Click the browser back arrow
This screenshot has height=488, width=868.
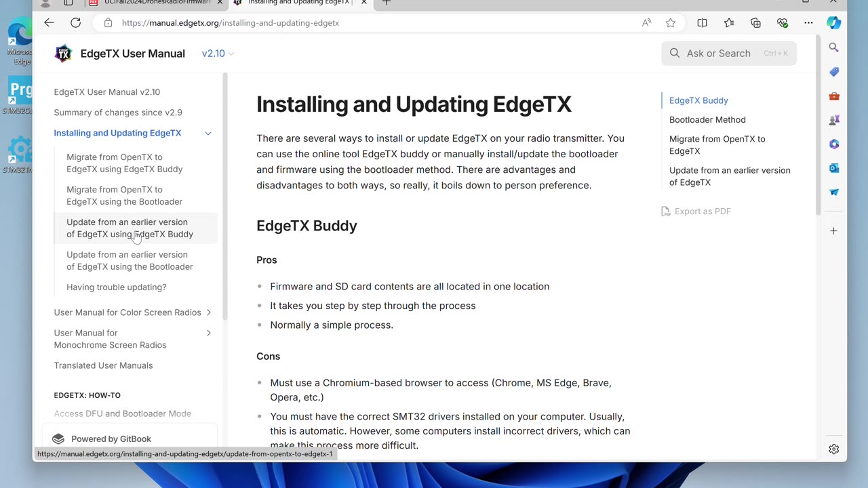tap(49, 22)
